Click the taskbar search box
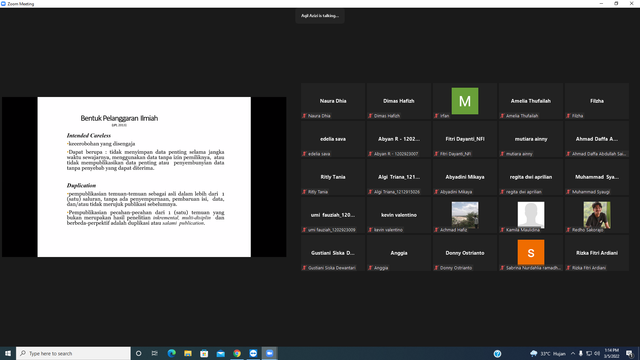Image resolution: width=640 pixels, height=360 pixels. point(73,353)
